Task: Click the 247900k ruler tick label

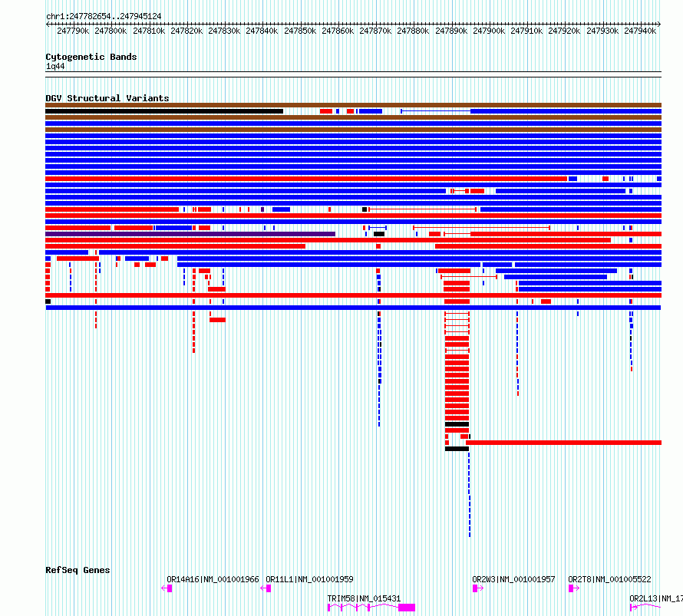Action: pos(489,31)
